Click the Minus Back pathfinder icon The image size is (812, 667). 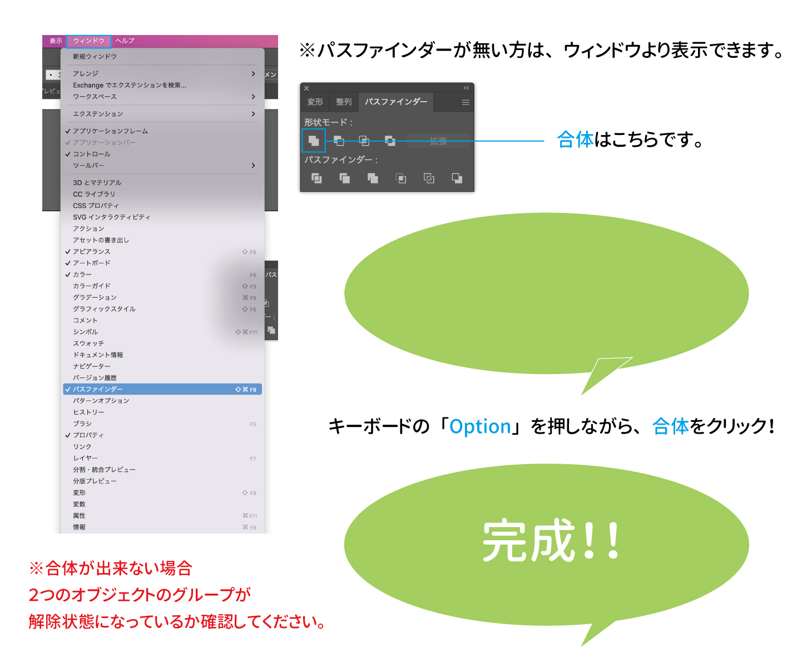pos(457,178)
